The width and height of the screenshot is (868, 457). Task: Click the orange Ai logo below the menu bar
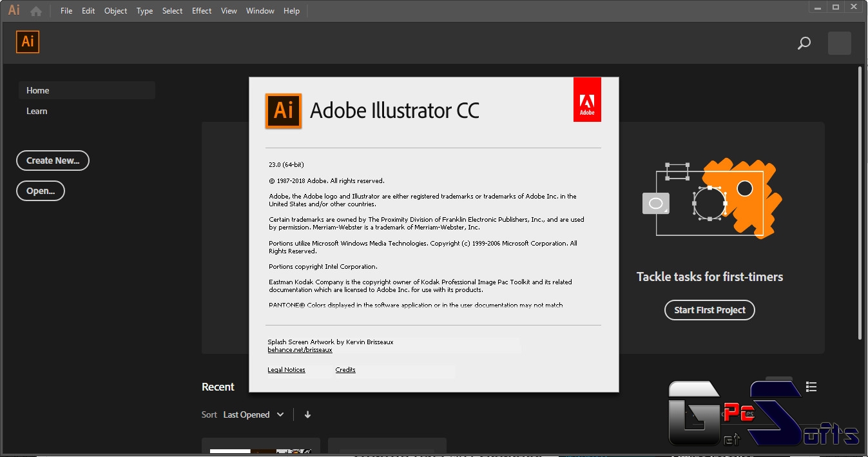(28, 42)
